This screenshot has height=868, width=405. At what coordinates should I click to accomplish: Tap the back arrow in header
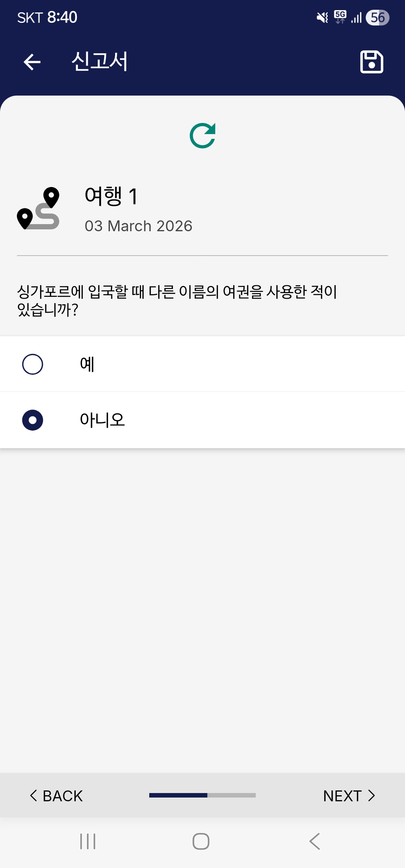point(32,62)
